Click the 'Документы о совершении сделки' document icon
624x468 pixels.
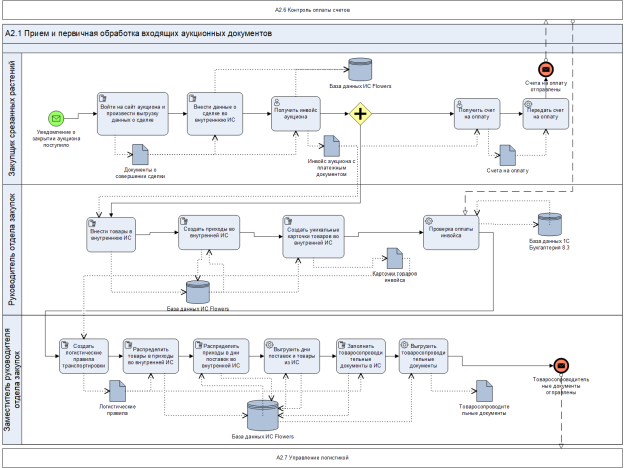pyautogui.click(x=140, y=154)
